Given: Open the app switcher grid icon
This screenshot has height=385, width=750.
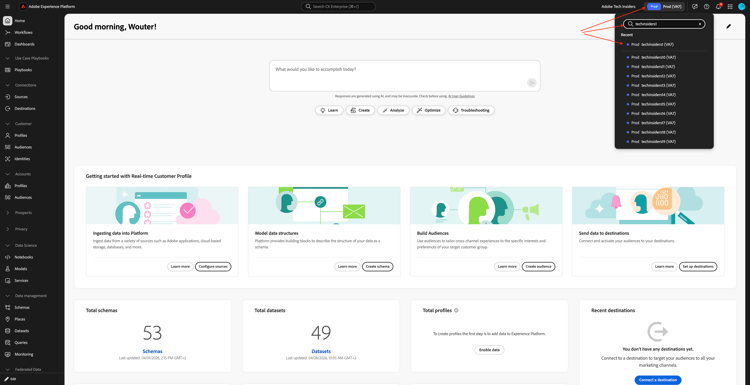Looking at the screenshot, I should click(x=730, y=7).
